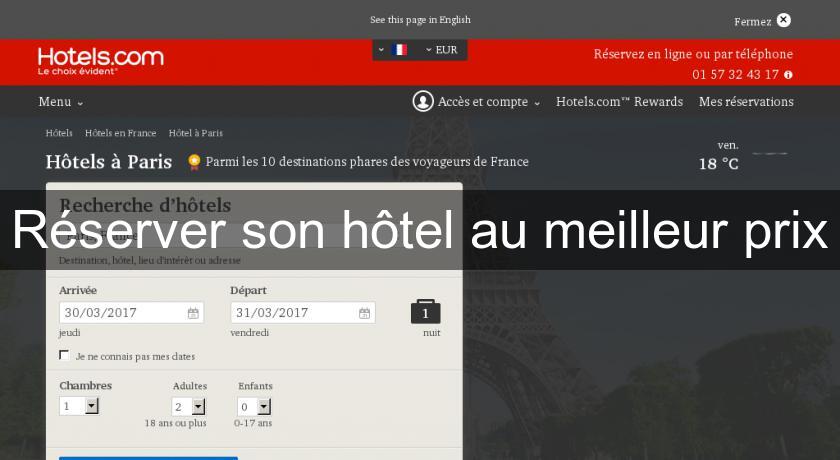Click Parmi les 10 destinations phares text
The width and height of the screenshot is (840, 460).
click(367, 162)
